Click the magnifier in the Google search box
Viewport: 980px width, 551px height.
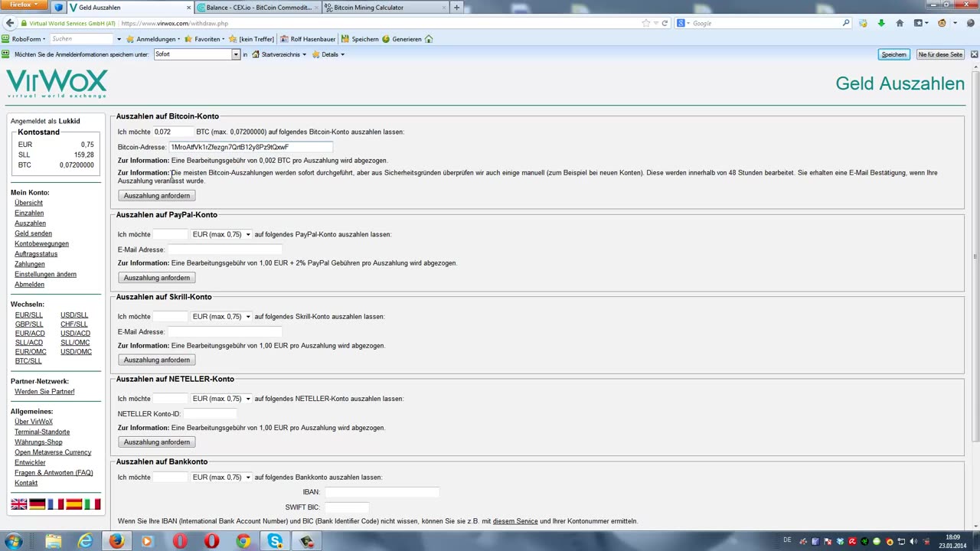click(x=846, y=23)
